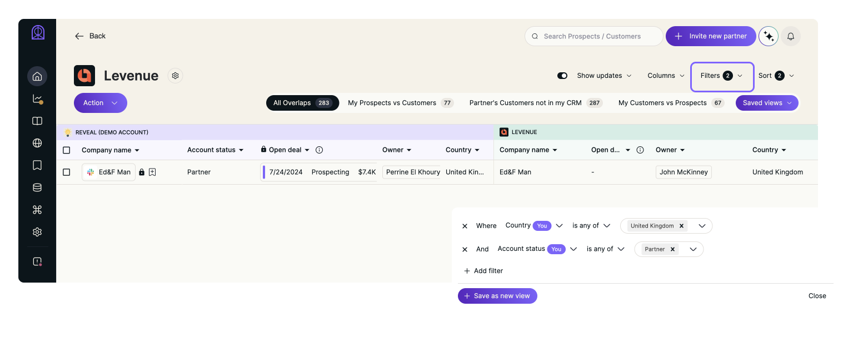Click the Open deal info icon on Levenue side
Viewport: 868px width, 346px height.
[x=640, y=150]
